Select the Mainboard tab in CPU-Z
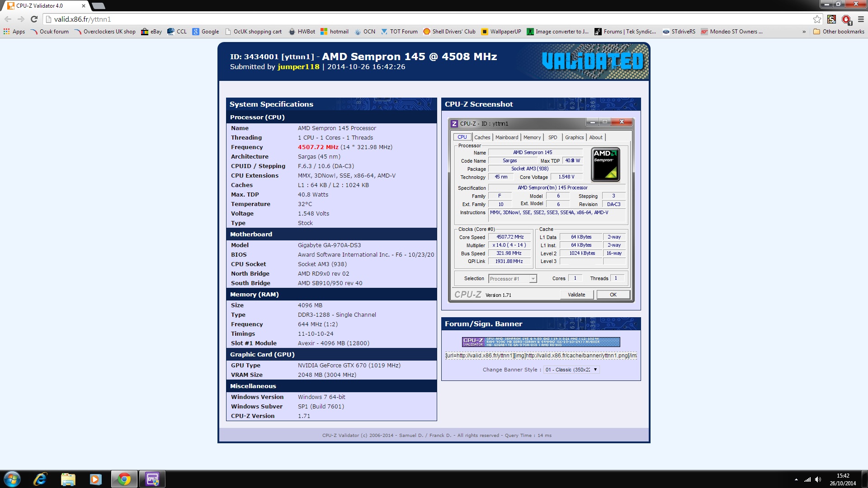The height and width of the screenshot is (488, 868). pos(507,137)
